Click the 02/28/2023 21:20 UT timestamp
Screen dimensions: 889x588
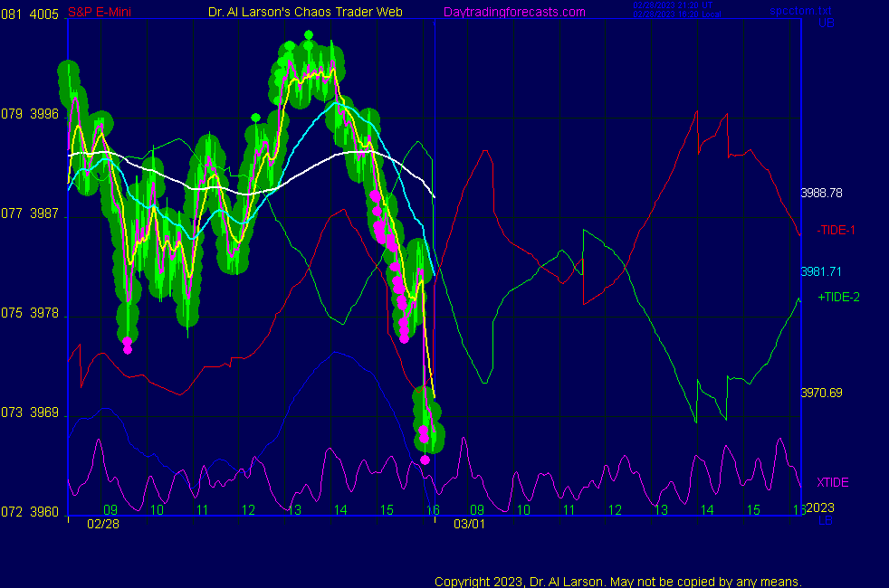(673, 5)
